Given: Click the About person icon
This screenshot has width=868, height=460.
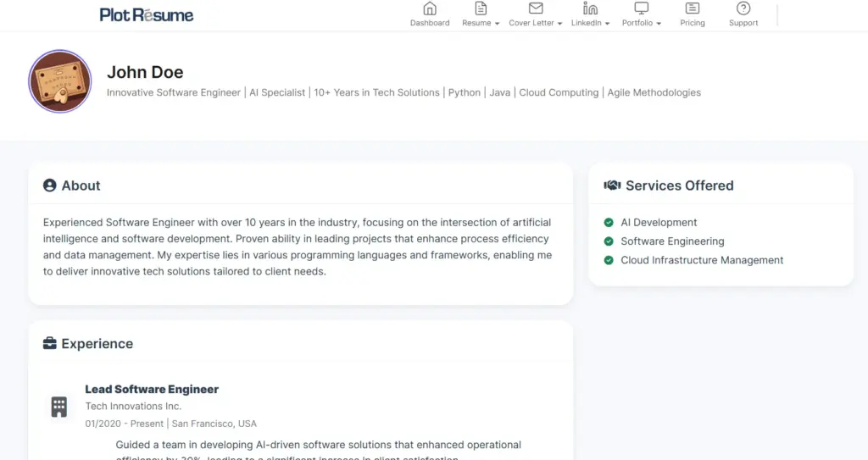Looking at the screenshot, I should [50, 186].
